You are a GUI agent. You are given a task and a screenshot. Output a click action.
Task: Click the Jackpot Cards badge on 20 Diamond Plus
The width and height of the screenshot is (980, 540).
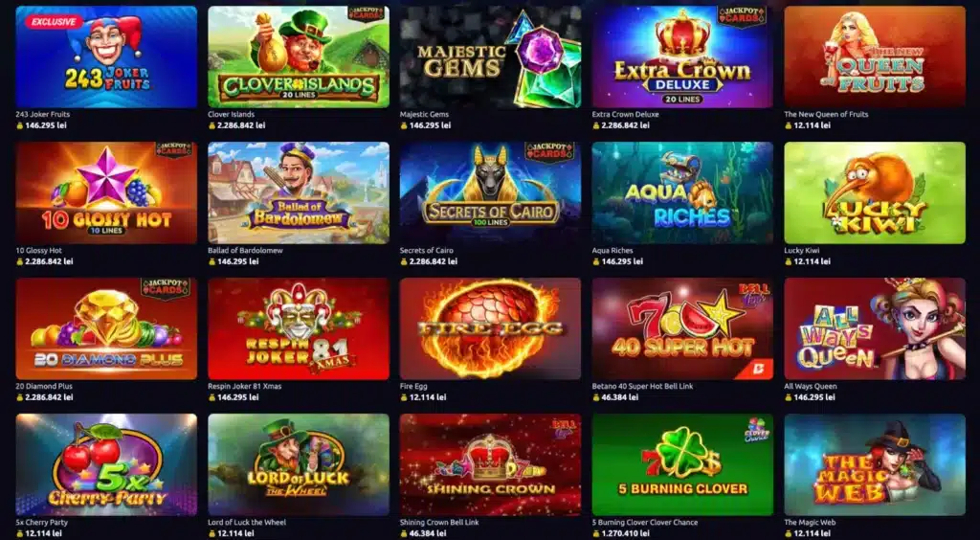[x=166, y=287]
